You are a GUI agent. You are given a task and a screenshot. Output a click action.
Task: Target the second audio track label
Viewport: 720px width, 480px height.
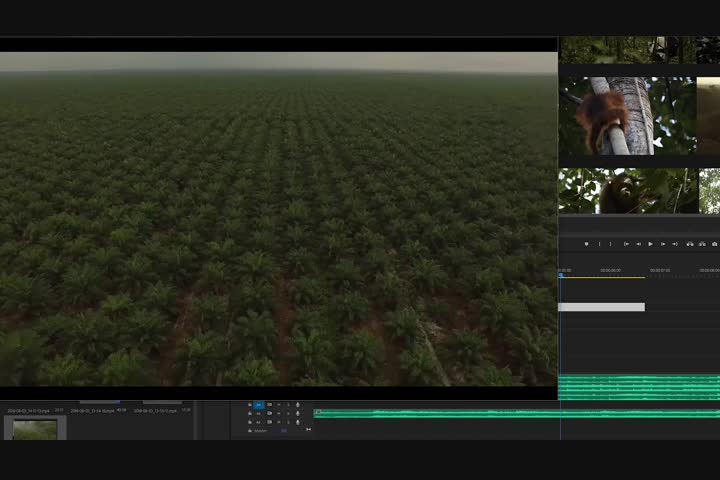click(259, 413)
